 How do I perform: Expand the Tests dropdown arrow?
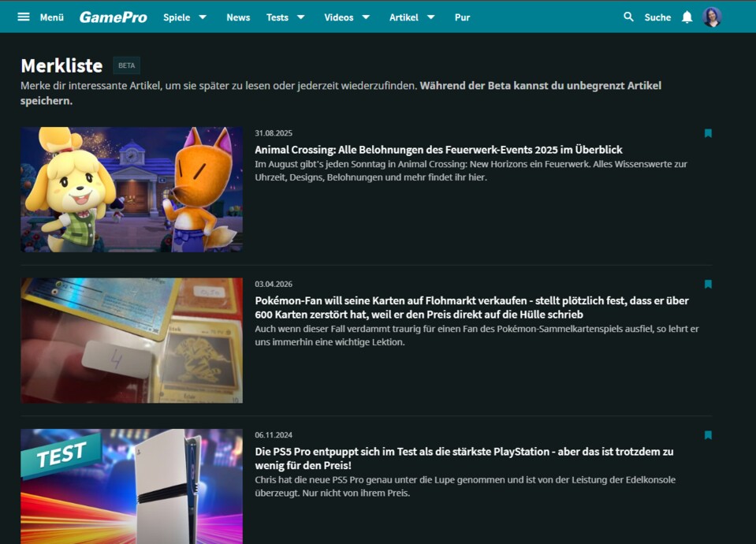pyautogui.click(x=301, y=17)
